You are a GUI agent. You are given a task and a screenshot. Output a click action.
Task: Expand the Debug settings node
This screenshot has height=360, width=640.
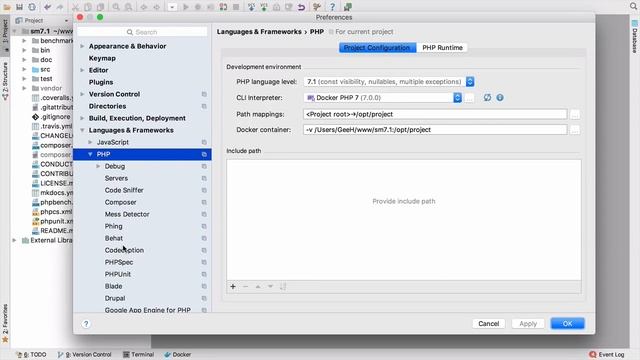click(x=98, y=166)
